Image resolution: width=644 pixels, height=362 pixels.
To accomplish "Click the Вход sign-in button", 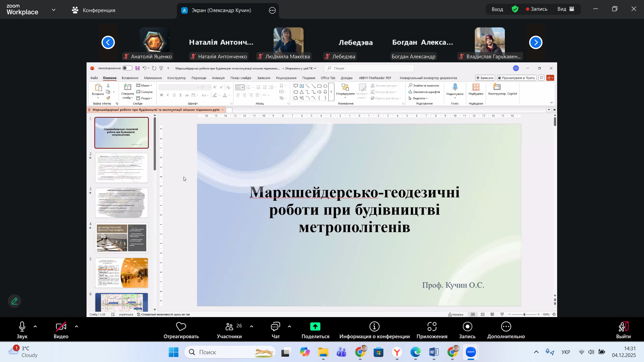I will (x=497, y=9).
